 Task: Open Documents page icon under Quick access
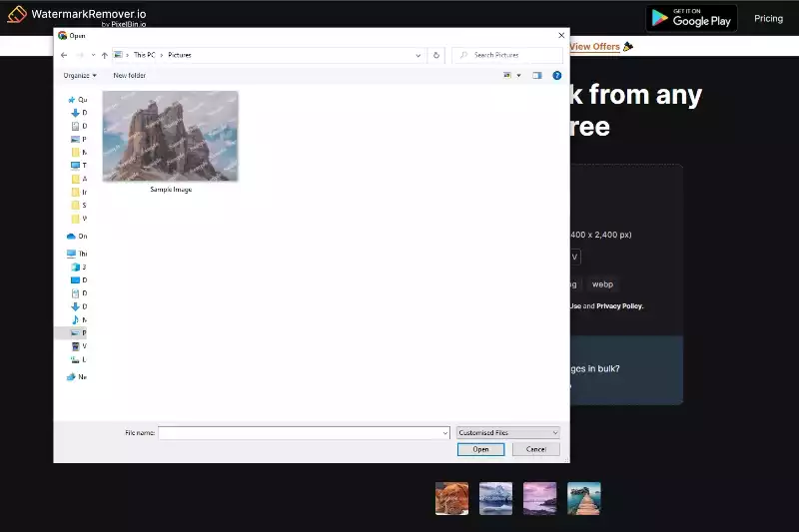(79, 126)
